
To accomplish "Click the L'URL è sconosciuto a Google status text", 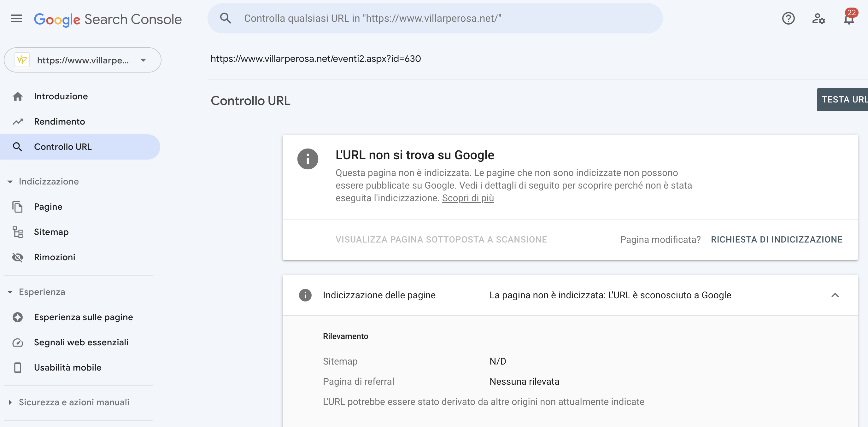I will pos(669,295).
